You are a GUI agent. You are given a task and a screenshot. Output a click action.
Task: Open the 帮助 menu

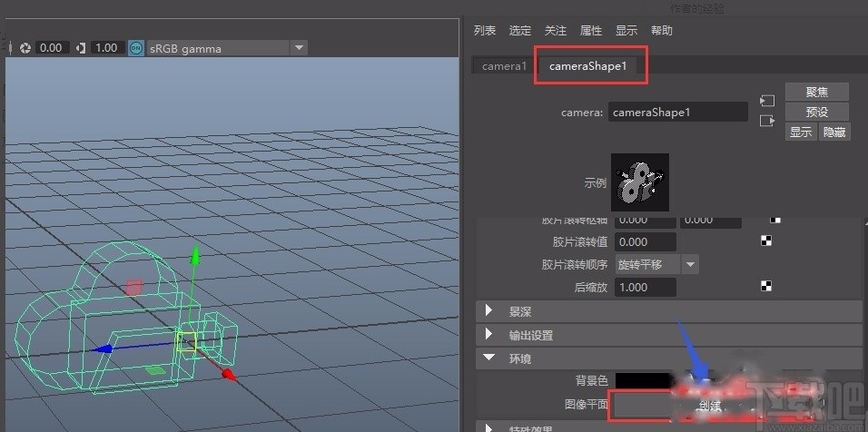coord(662,31)
